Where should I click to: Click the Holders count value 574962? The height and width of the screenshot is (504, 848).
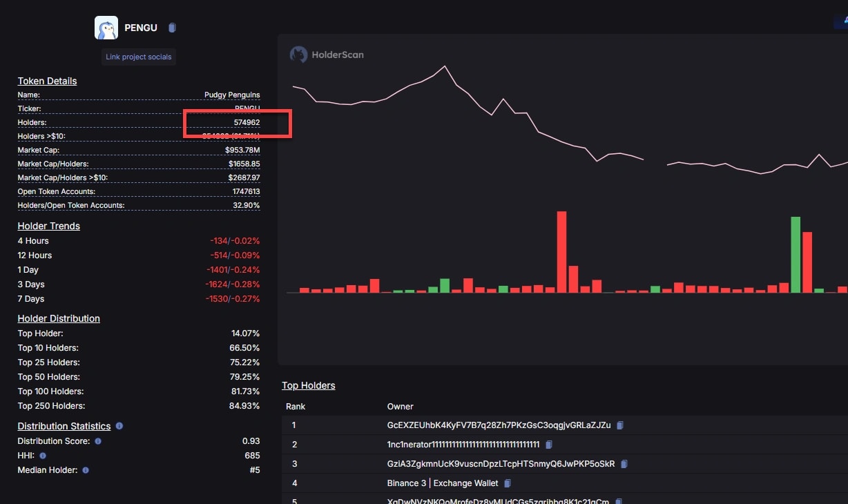247,123
